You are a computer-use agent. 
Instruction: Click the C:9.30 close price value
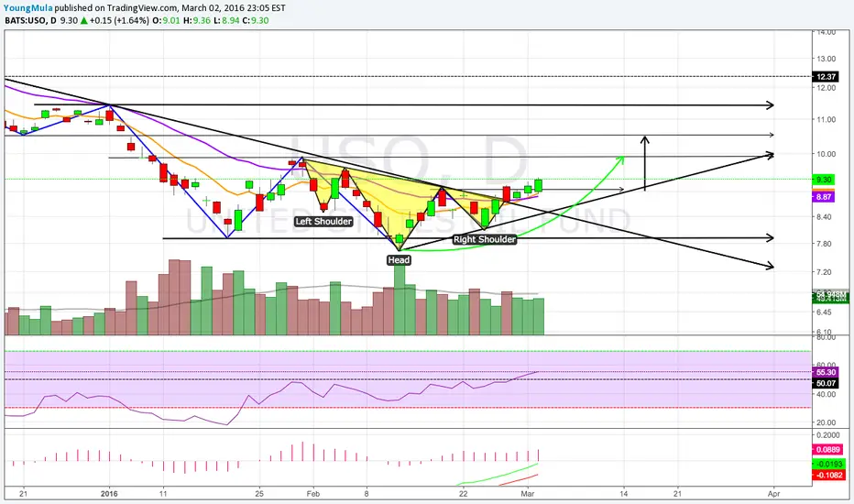point(256,21)
